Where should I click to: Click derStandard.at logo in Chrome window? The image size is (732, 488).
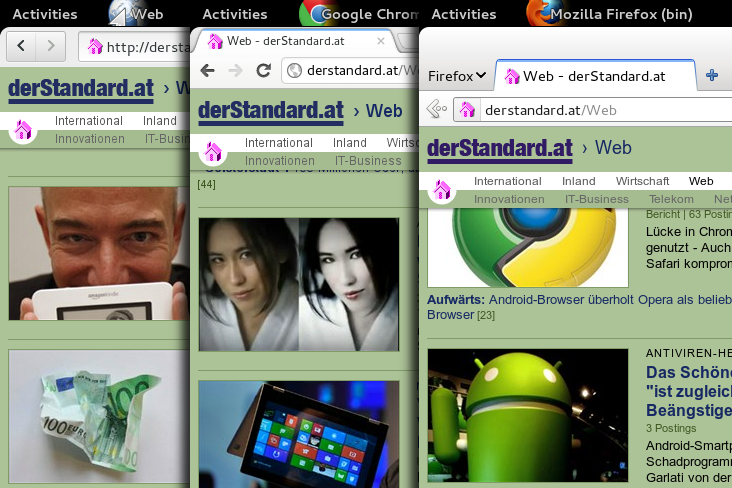pyautogui.click(x=271, y=111)
